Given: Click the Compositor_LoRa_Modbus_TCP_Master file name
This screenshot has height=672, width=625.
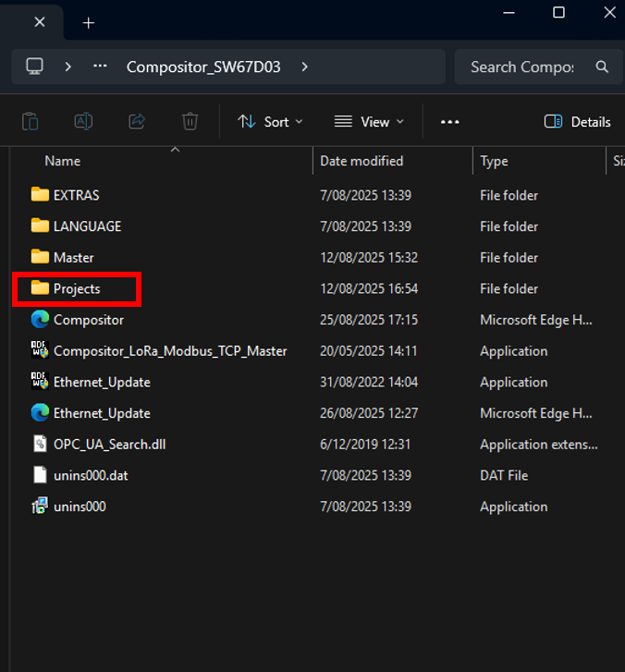Looking at the screenshot, I should 170,351.
